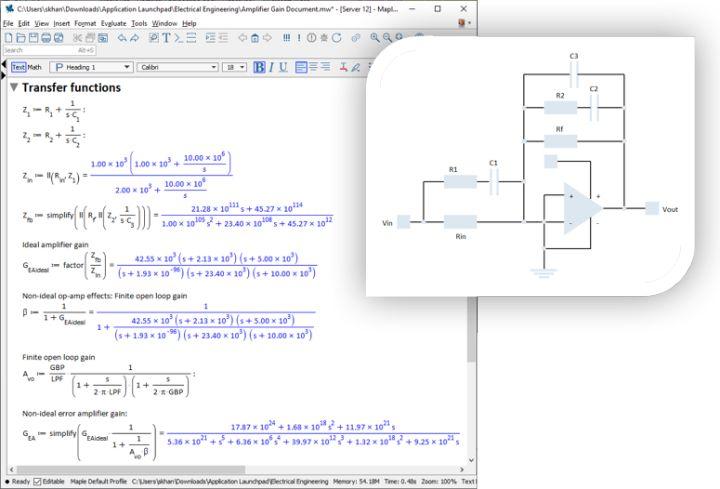Toggle the Editable checkbox in status bar
This screenshot has height=489, width=720.
pos(37,481)
